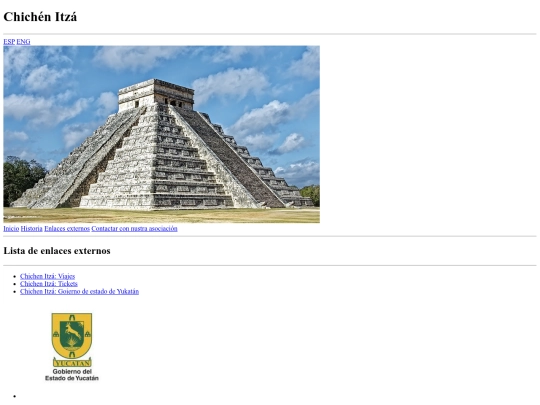Image resolution: width=540 pixels, height=405 pixels.
Task: Open the Inicio navigation link
Action: pyautogui.click(x=11, y=229)
